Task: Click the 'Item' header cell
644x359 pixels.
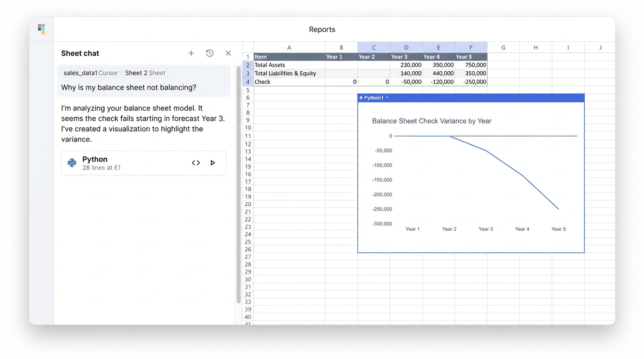Action: click(289, 57)
